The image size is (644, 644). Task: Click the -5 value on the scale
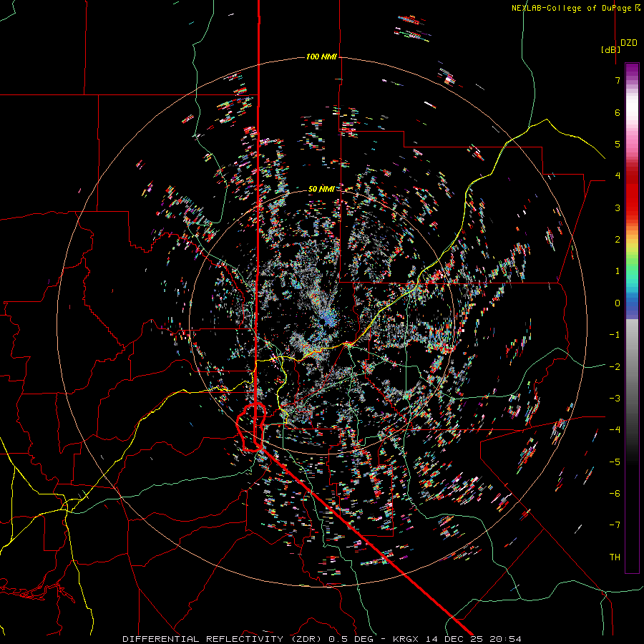(615, 462)
